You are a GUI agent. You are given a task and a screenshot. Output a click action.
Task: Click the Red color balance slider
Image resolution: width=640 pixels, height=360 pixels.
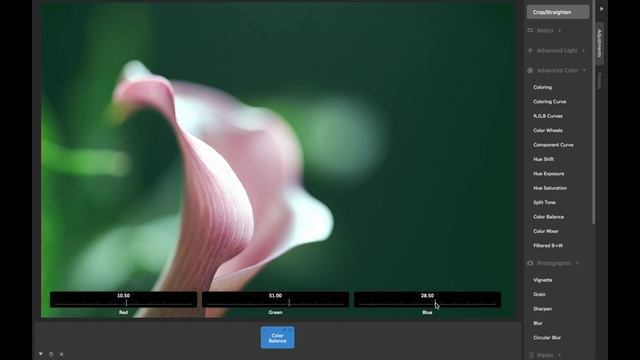(x=123, y=300)
